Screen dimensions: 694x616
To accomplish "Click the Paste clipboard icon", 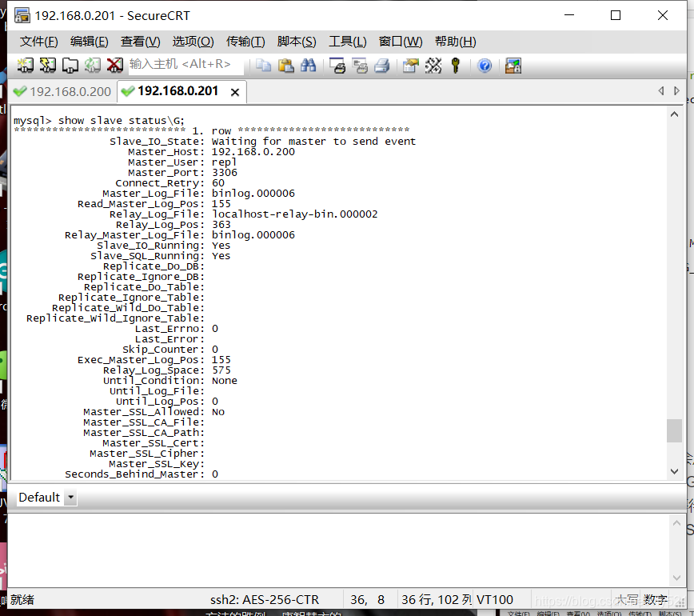I will tap(286, 66).
